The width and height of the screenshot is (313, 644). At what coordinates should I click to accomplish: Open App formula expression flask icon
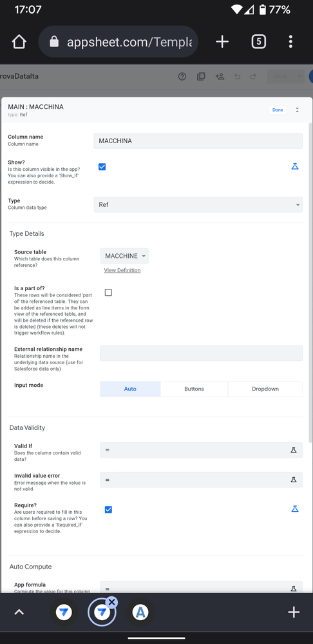293,589
